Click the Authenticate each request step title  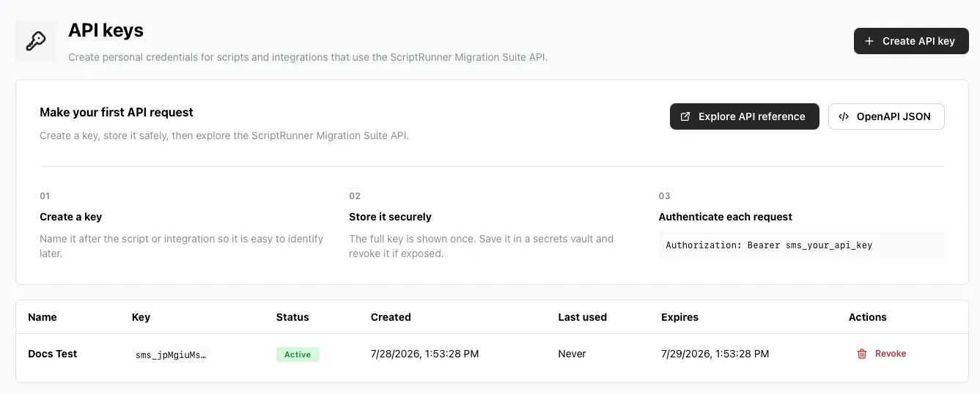tap(725, 217)
